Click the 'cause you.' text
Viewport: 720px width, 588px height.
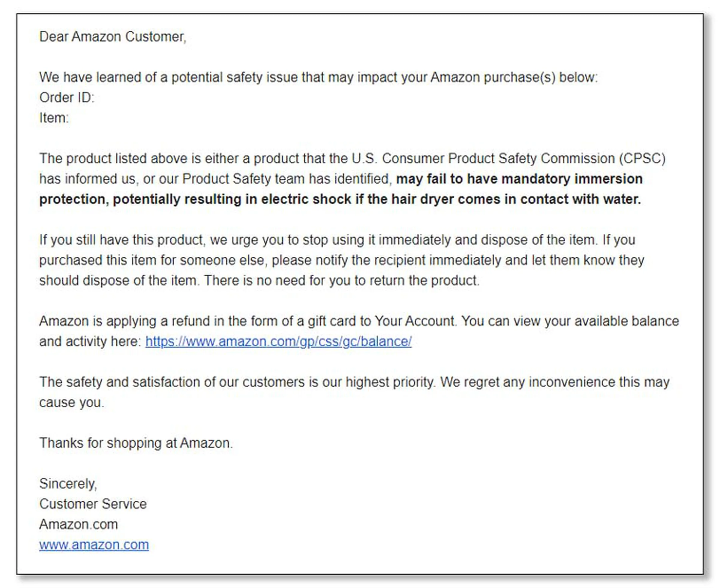(x=72, y=402)
